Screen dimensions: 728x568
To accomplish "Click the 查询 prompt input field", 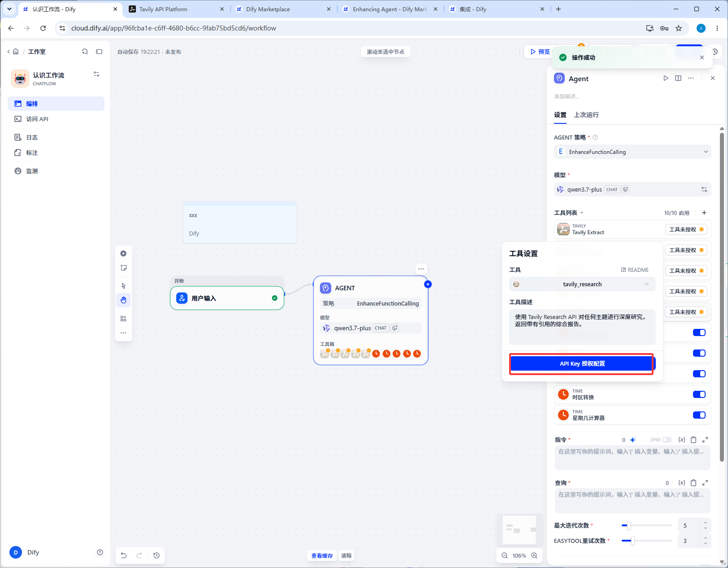I will 632,500.
